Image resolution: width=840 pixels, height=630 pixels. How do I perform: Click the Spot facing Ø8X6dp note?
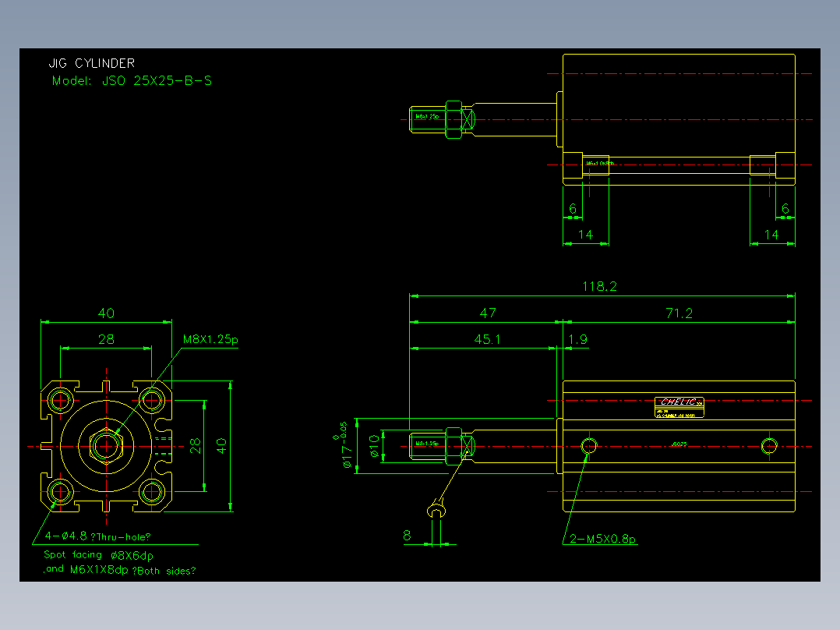[98, 555]
